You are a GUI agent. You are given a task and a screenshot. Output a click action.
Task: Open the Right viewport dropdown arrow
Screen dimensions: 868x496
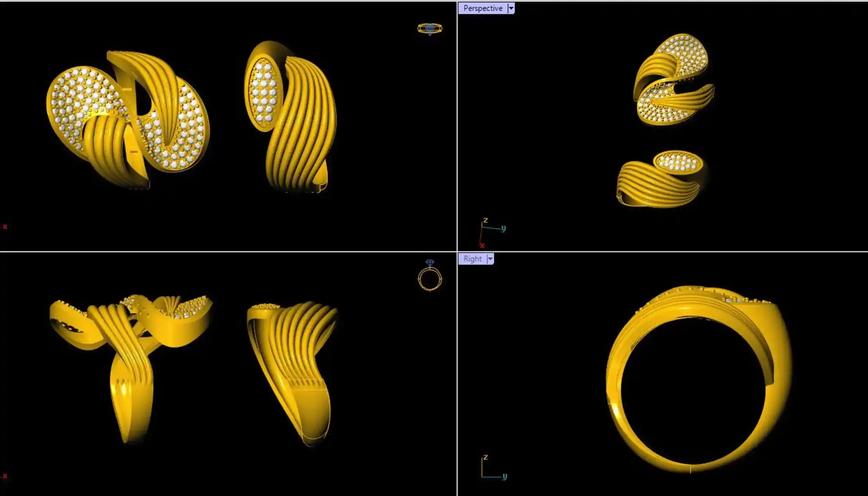[490, 259]
